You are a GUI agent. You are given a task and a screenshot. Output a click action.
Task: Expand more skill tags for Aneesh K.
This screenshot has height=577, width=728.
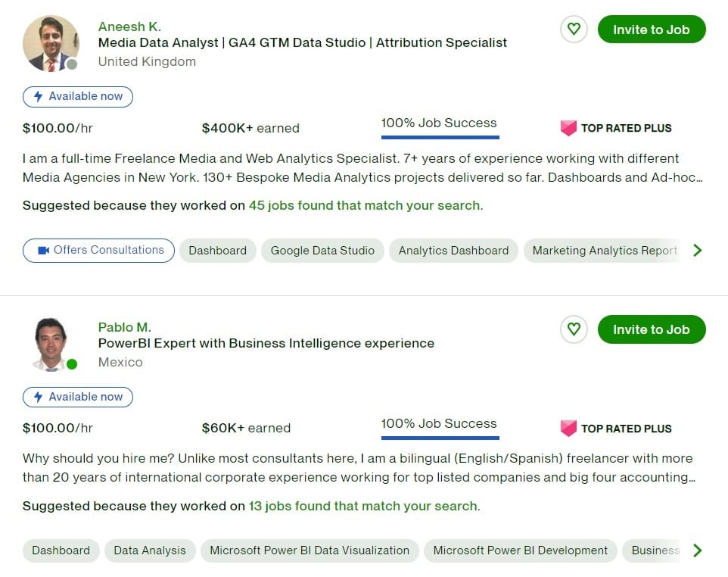coord(697,251)
